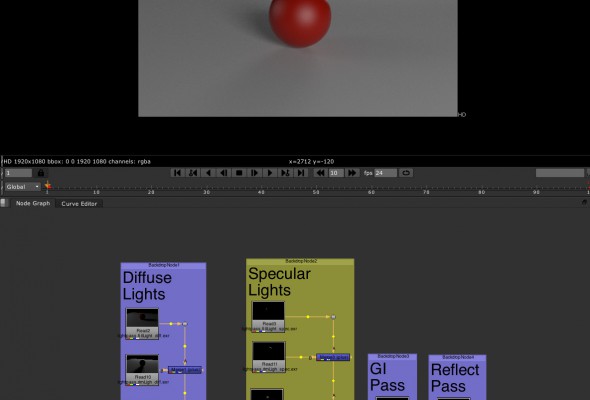The height and width of the screenshot is (400, 590).
Task: Select the Merge node in Specular Lights
Action: 333,357
